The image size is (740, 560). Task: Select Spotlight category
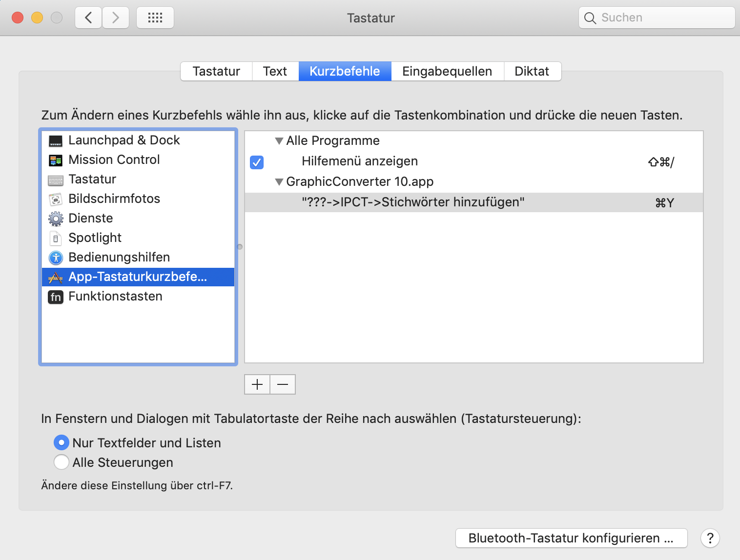tap(138, 238)
